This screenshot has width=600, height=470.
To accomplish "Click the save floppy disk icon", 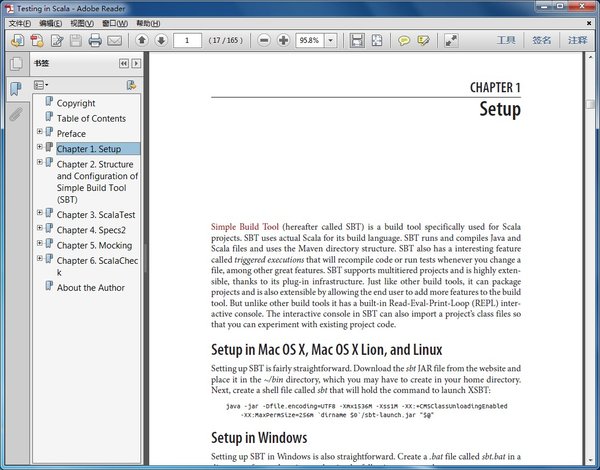I will click(x=76, y=40).
